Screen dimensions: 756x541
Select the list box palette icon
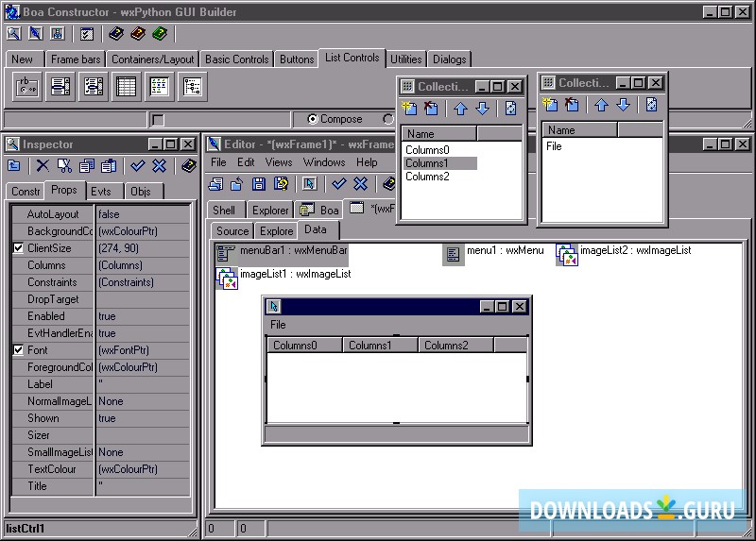pos(60,87)
